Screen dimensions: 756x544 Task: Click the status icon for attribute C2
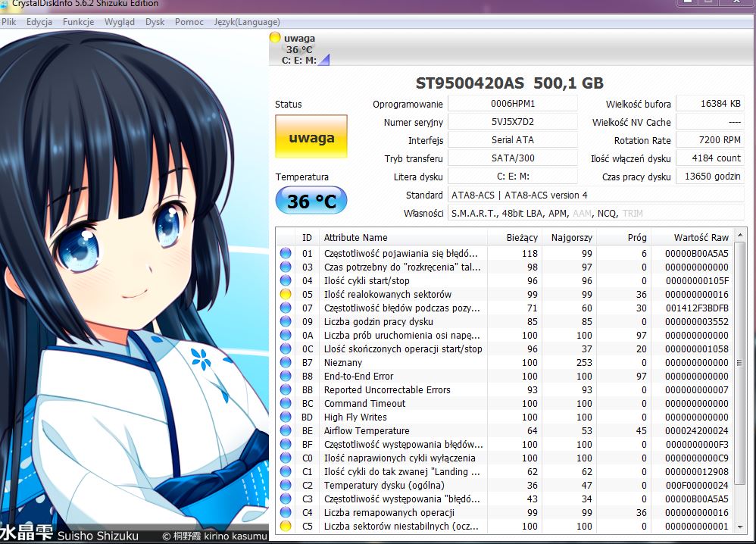click(x=286, y=485)
